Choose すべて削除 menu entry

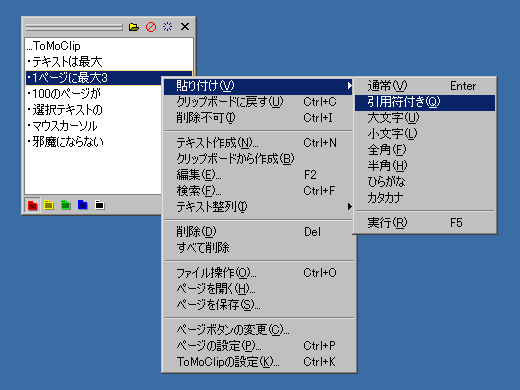[x=259, y=248]
